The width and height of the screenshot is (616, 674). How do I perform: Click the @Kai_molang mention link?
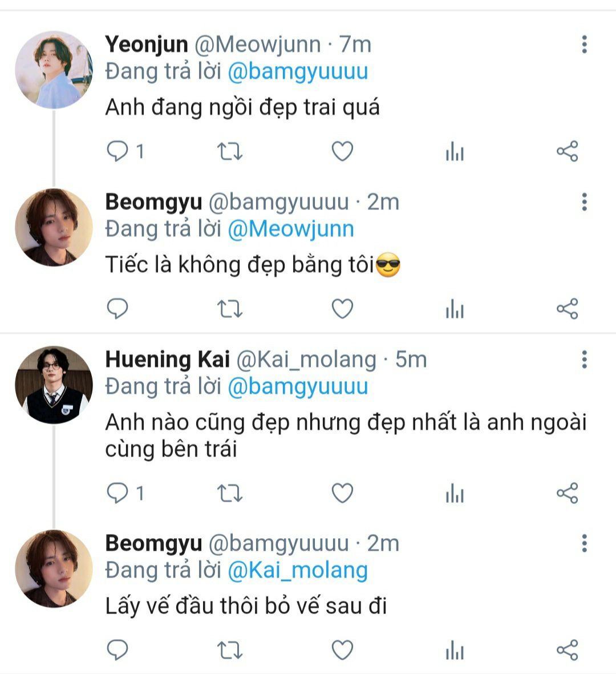[298, 571]
